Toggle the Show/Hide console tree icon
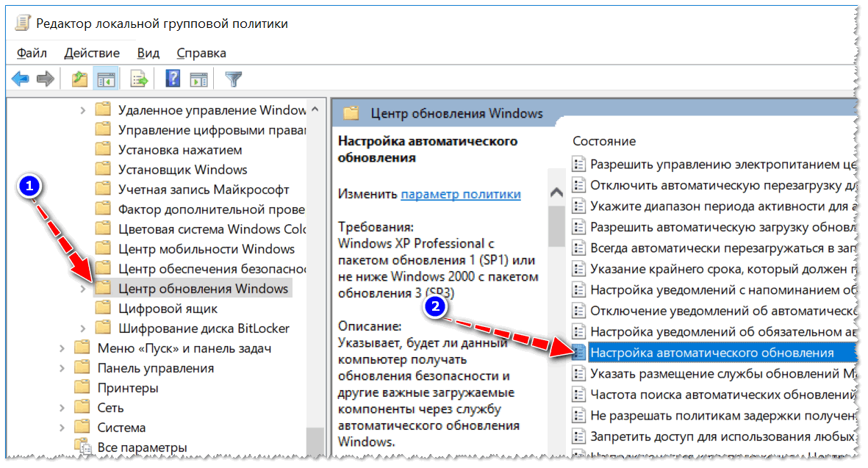Image resolution: width=868 pixels, height=468 pixels. (106, 79)
